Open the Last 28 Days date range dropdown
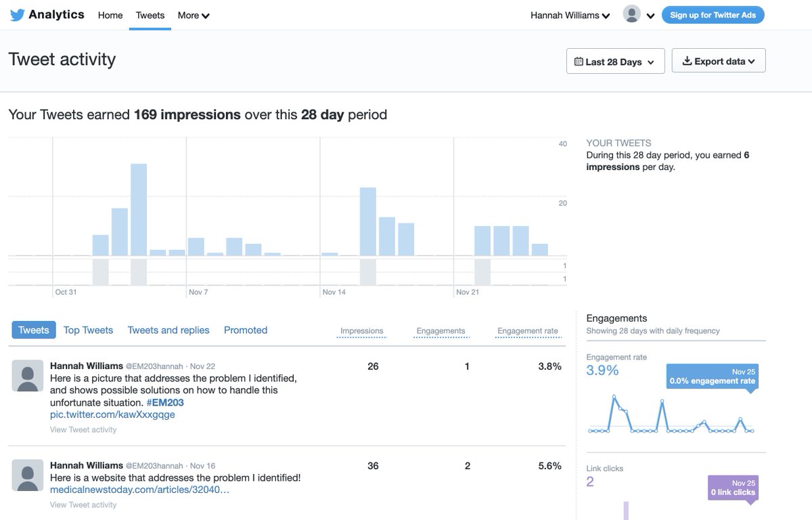The height and width of the screenshot is (520, 812). click(616, 61)
